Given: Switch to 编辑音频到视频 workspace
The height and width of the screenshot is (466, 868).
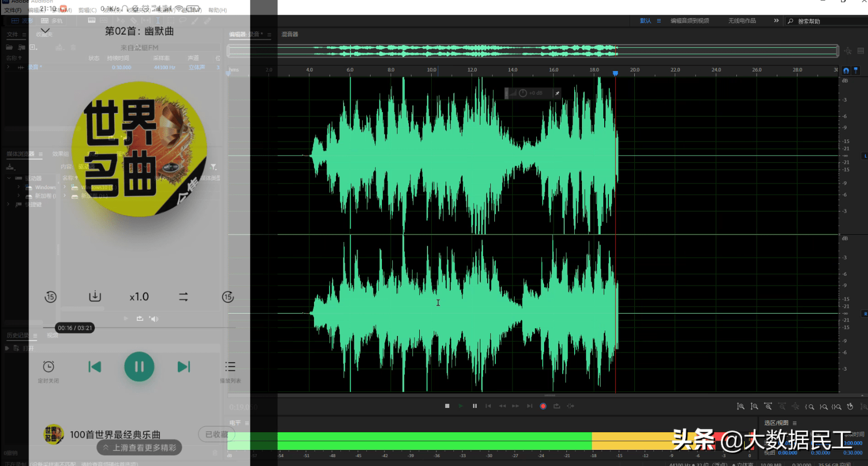Looking at the screenshot, I should pyautogui.click(x=690, y=21).
